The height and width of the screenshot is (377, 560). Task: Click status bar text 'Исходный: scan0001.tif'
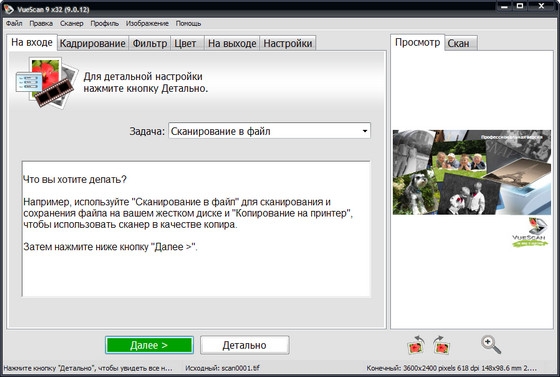[x=222, y=368]
